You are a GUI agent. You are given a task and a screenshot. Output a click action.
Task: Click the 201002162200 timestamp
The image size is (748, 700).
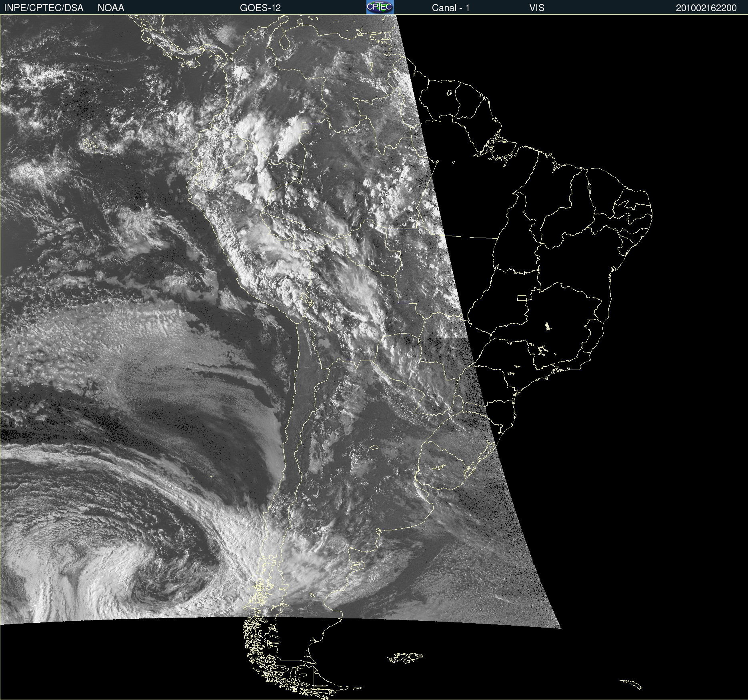(x=706, y=8)
